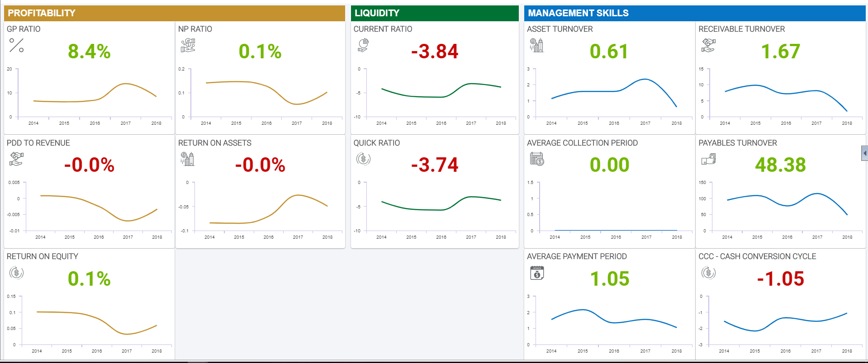Click the 1.05 average payment period value

click(x=610, y=278)
